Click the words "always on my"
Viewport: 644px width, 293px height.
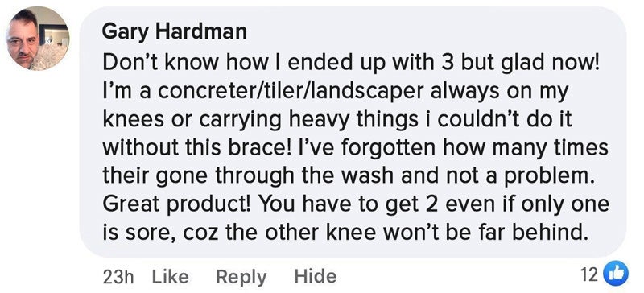[x=499, y=91]
